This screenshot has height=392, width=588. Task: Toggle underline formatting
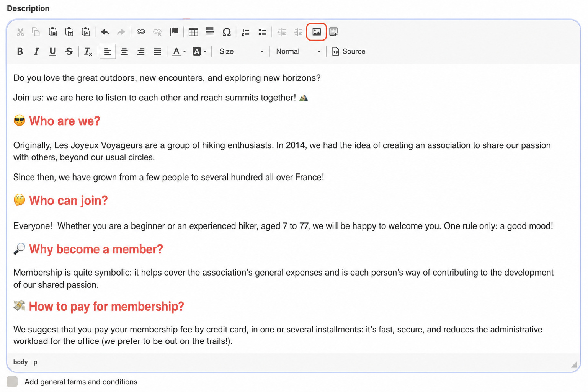point(53,51)
